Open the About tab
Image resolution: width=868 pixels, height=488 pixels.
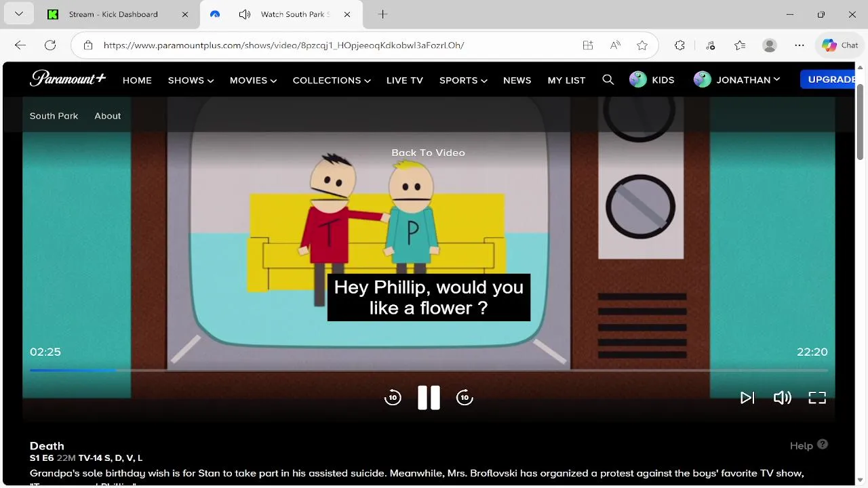(x=108, y=116)
